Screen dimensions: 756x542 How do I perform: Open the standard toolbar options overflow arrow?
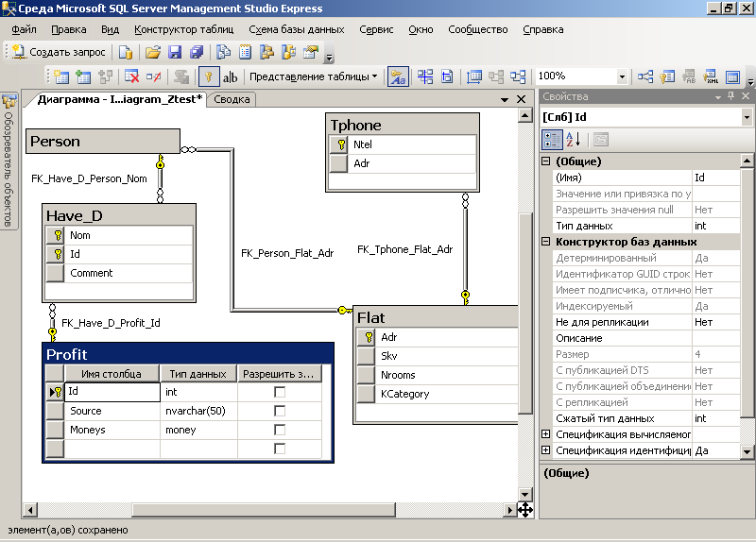click(329, 58)
